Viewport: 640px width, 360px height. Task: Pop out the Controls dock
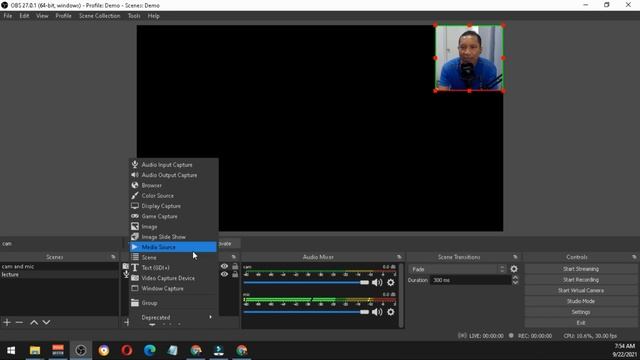coord(634,257)
